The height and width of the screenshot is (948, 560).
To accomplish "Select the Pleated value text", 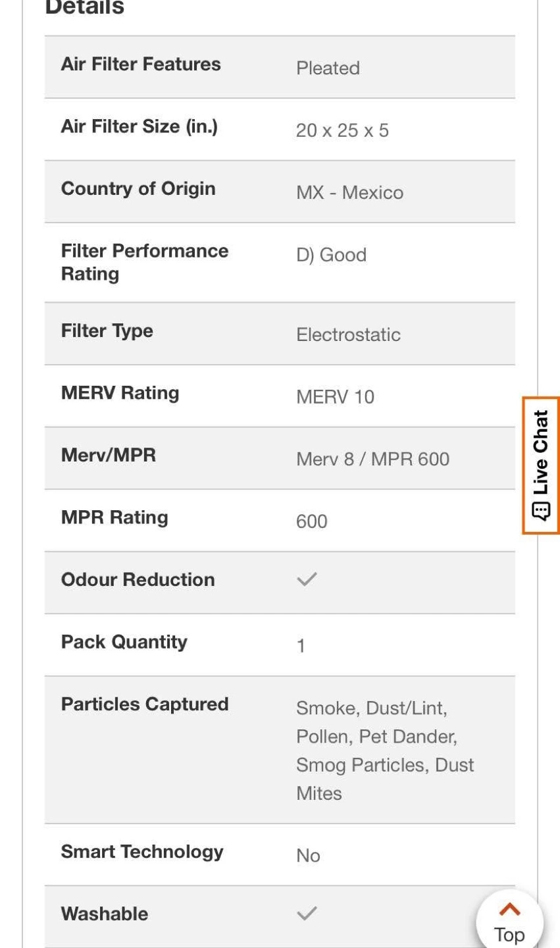I will (x=328, y=68).
